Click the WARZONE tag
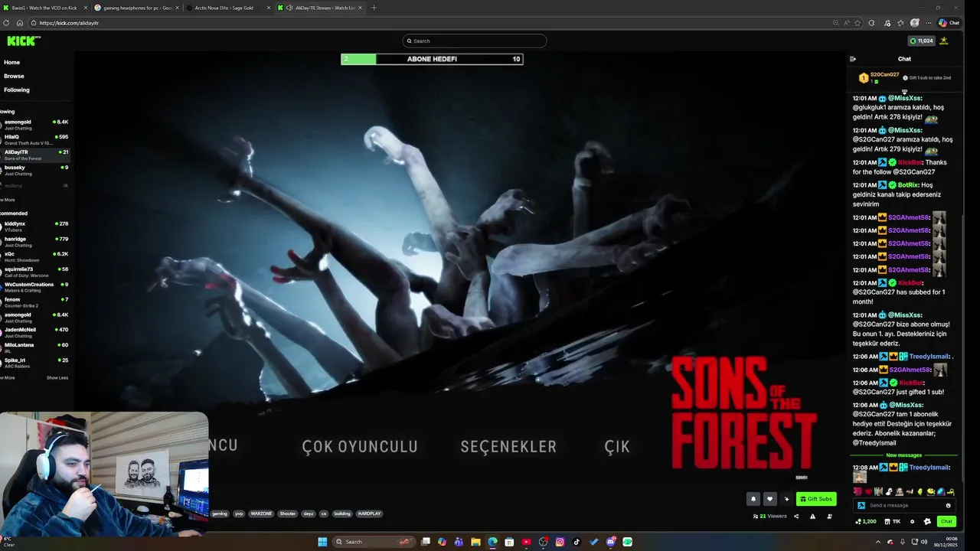This screenshot has height=551, width=980. click(261, 514)
